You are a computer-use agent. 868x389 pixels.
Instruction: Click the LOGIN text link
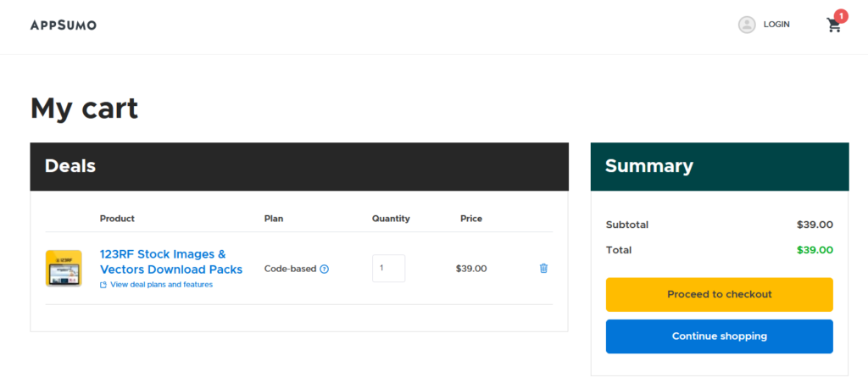pyautogui.click(x=776, y=25)
